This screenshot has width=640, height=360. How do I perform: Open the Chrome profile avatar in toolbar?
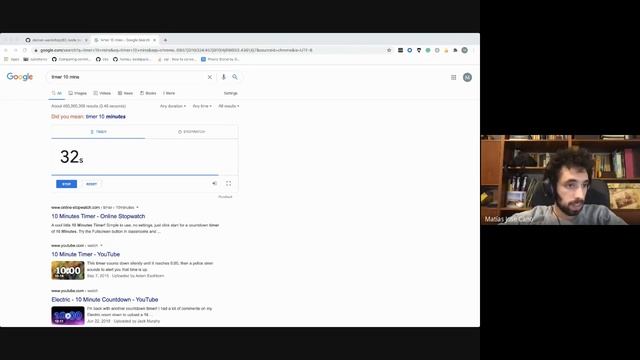[464, 50]
